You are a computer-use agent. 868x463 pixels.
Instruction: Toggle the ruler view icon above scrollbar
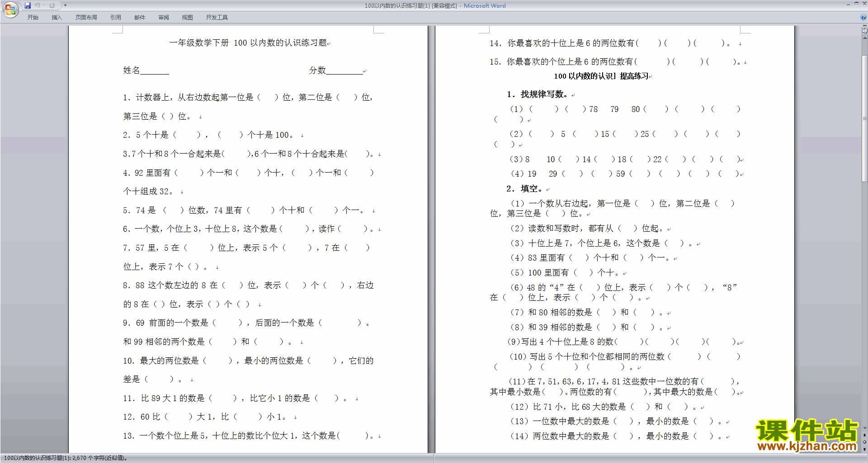(864, 31)
